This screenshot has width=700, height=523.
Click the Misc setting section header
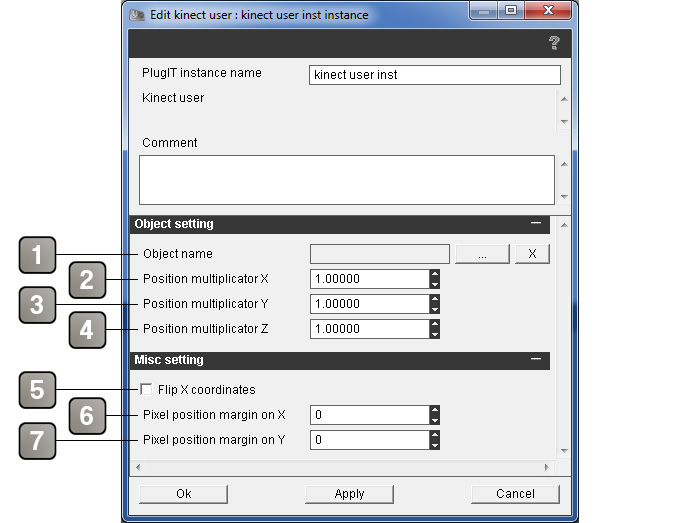[340, 360]
